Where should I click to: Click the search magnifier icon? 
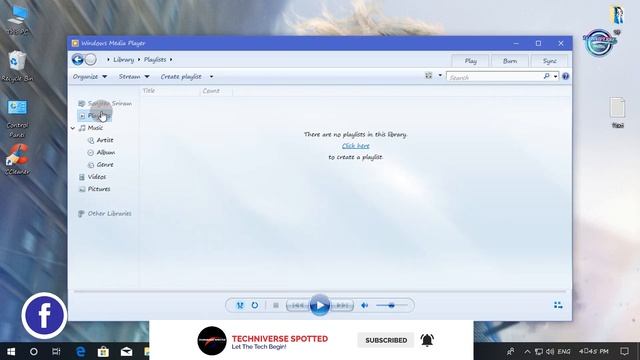pos(547,76)
